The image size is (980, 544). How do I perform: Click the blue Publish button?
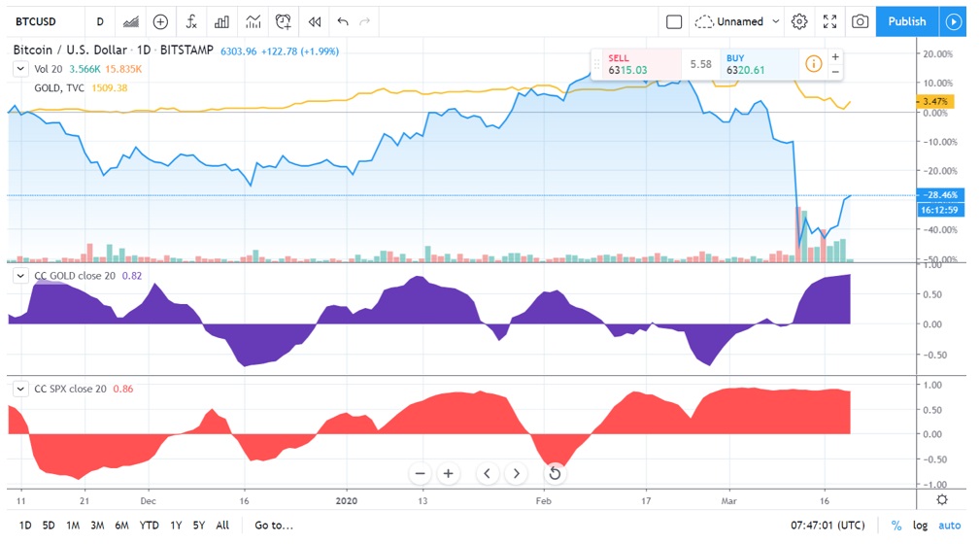(x=907, y=21)
